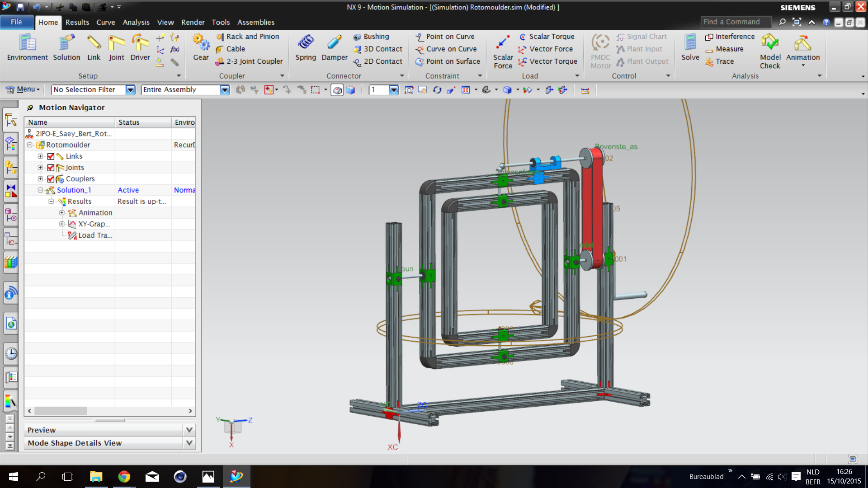
Task: Collapse the Results node
Action: pyautogui.click(x=51, y=202)
